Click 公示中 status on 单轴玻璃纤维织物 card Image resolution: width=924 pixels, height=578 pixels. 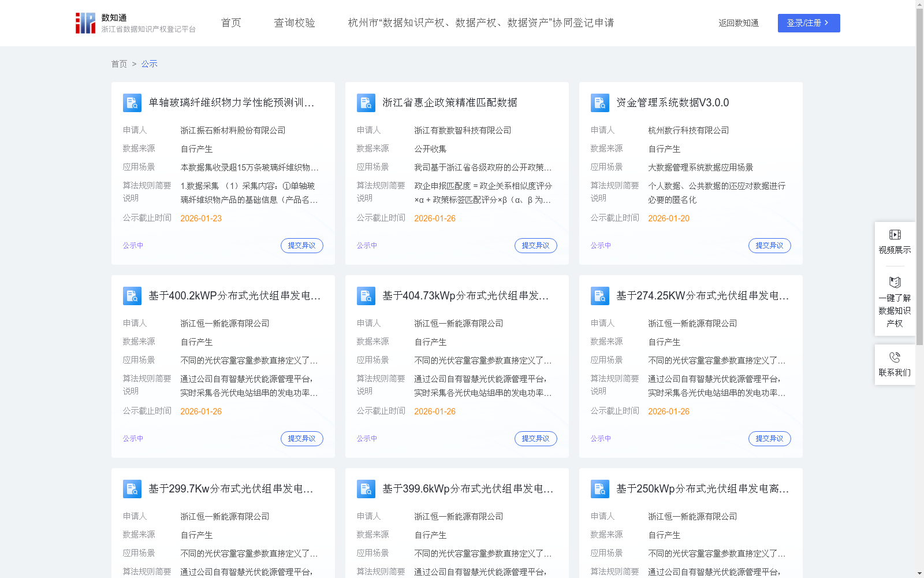[133, 246]
